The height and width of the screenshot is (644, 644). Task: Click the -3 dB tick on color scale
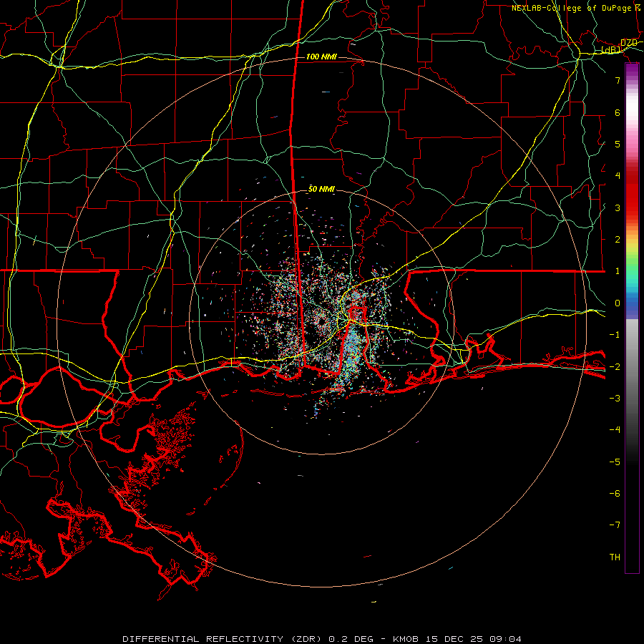pos(615,399)
